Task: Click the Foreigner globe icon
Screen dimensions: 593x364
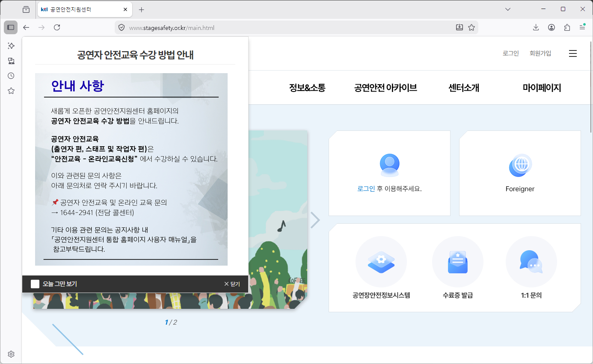Action: point(520,165)
